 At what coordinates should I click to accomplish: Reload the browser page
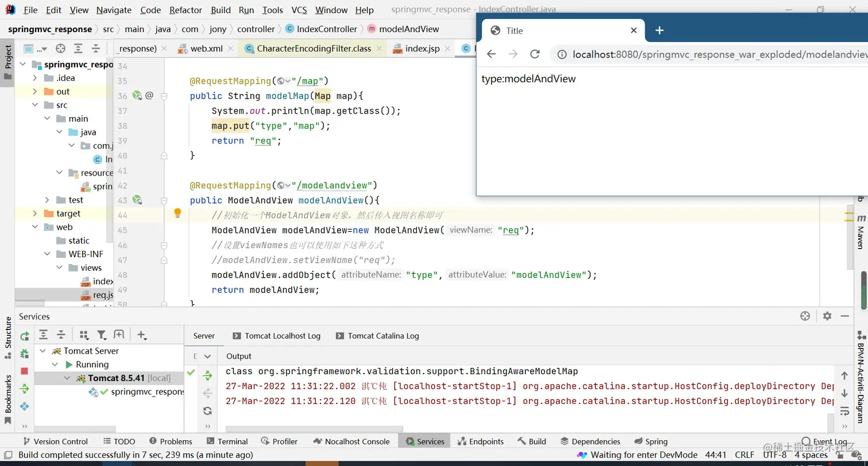[x=535, y=54]
